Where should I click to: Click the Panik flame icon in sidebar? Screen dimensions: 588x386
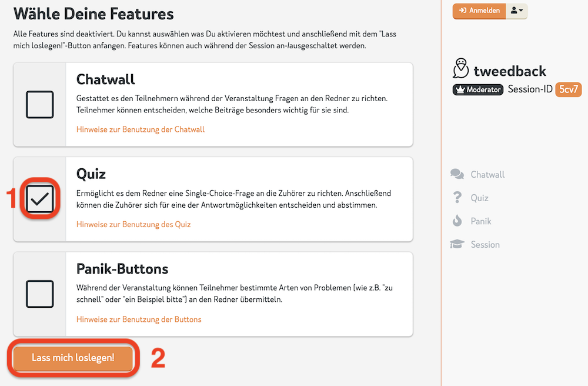[457, 221]
